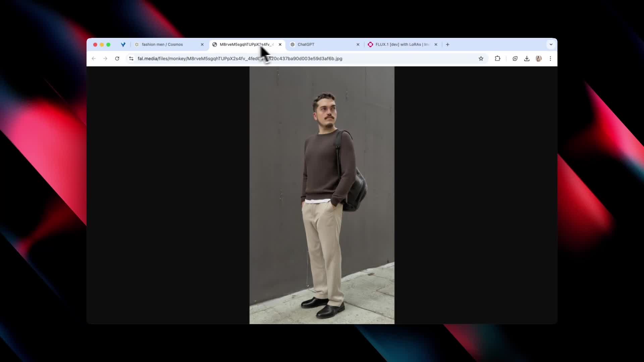Screen dimensions: 644x362
Task: Open a new tab with plus button
Action: [447, 45]
